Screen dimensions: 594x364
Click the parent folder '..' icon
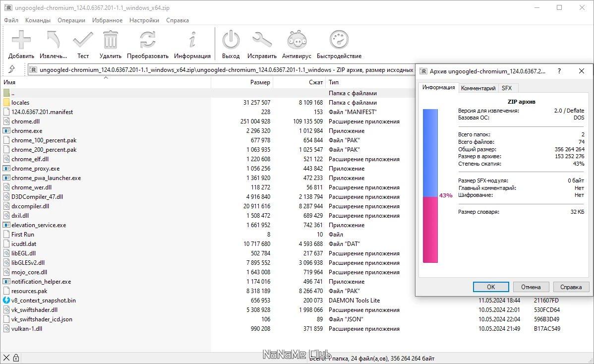[6, 93]
